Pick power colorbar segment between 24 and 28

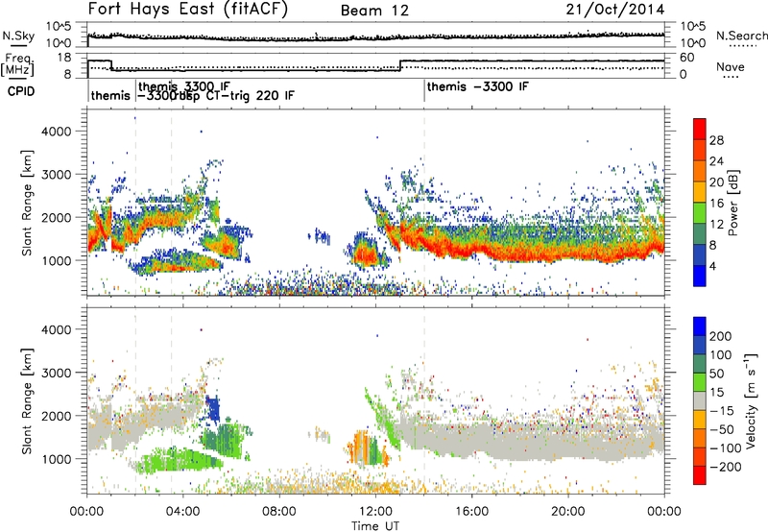click(700, 151)
